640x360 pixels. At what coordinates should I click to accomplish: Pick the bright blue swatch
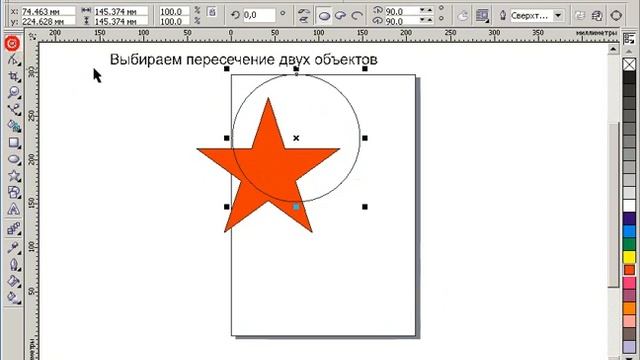point(629,231)
